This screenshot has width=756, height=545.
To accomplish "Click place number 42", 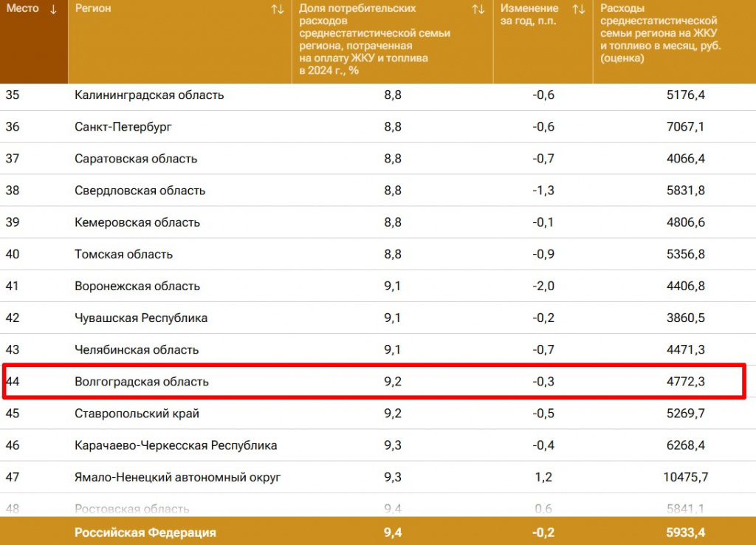I will tap(13, 318).
